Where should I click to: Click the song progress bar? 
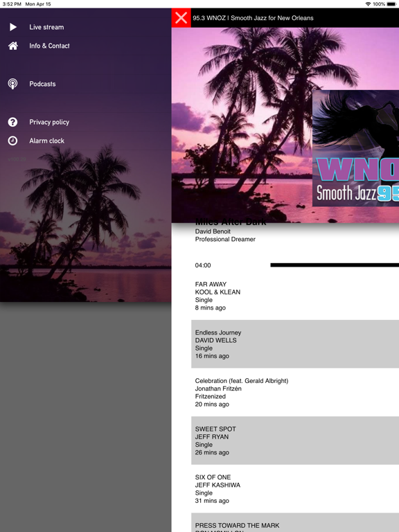coord(335,265)
